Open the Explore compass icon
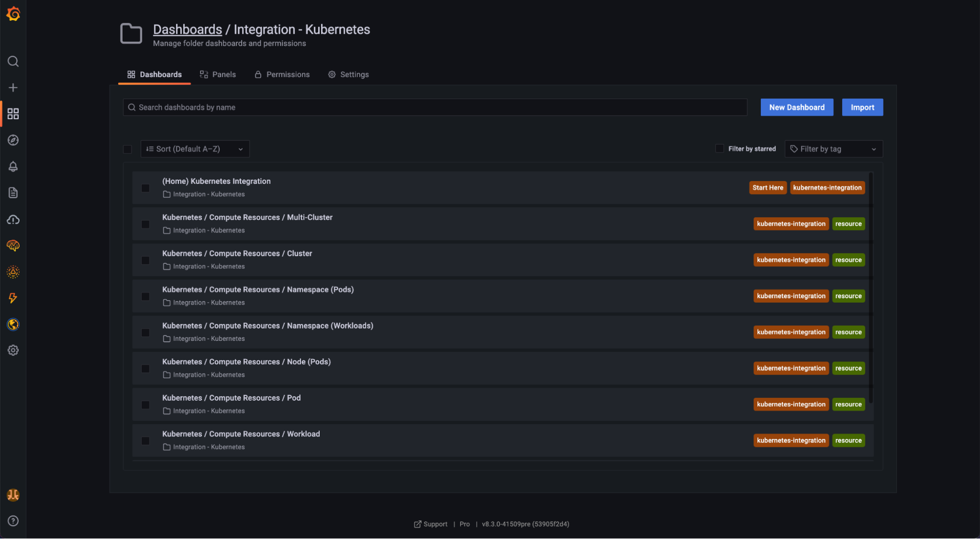 pos(13,140)
